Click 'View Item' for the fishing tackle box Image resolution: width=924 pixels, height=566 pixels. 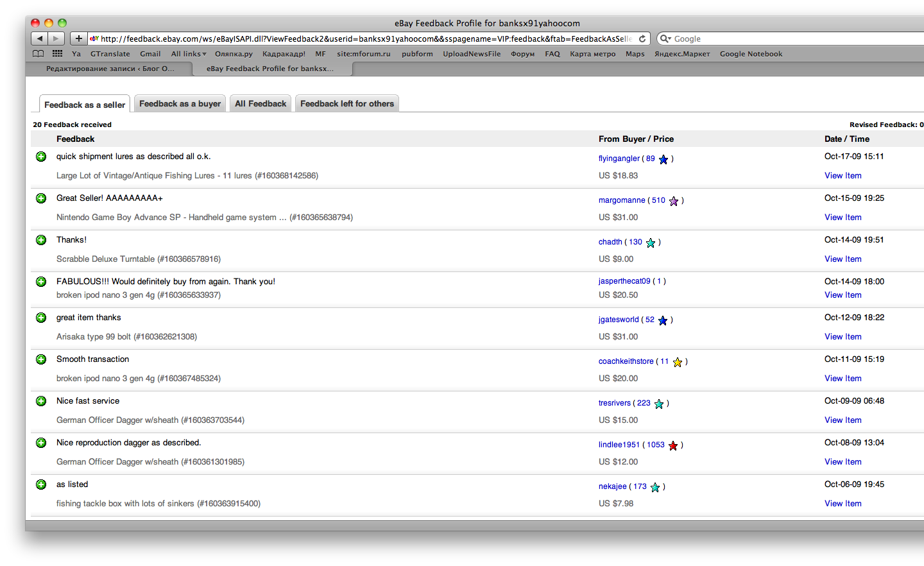coord(843,504)
